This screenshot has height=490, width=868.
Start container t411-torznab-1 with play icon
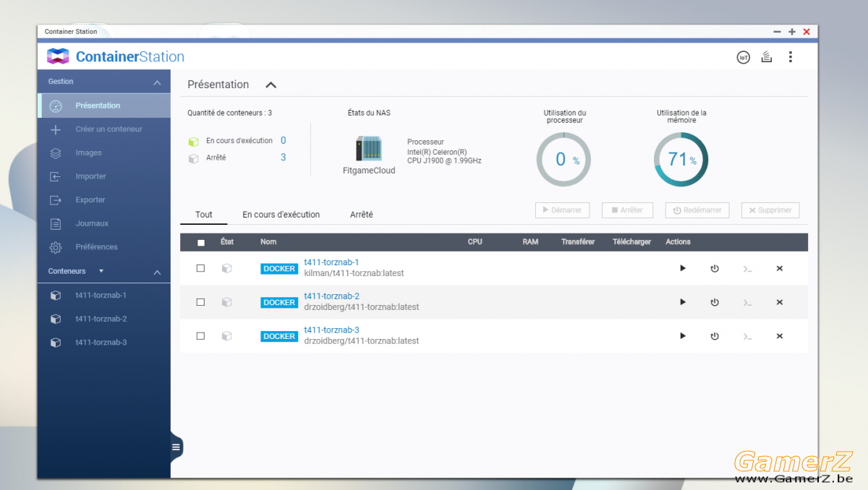click(683, 268)
